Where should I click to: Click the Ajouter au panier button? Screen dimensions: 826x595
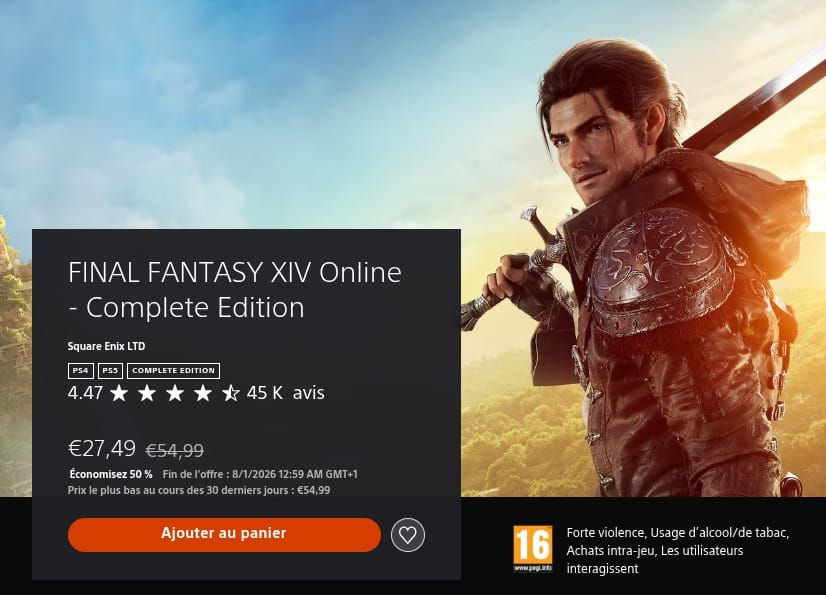(224, 534)
